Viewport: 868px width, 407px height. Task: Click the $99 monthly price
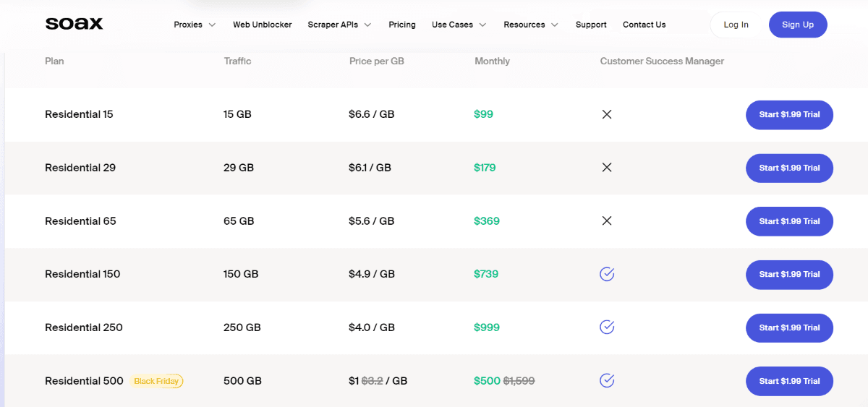483,114
